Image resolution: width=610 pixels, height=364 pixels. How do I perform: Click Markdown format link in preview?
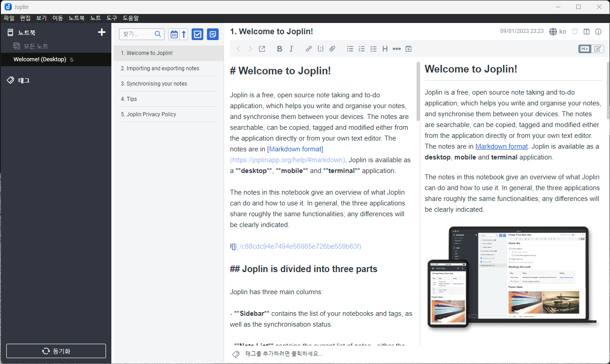click(x=501, y=146)
